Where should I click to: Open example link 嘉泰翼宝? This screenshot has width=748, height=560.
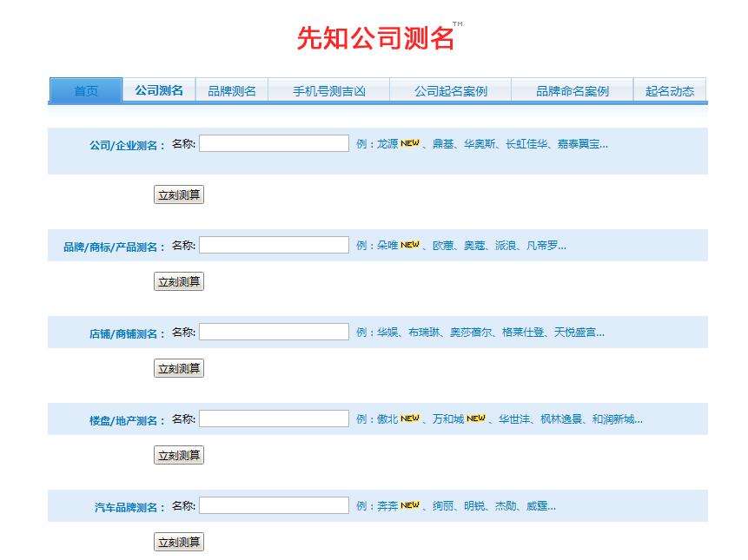click(x=579, y=144)
